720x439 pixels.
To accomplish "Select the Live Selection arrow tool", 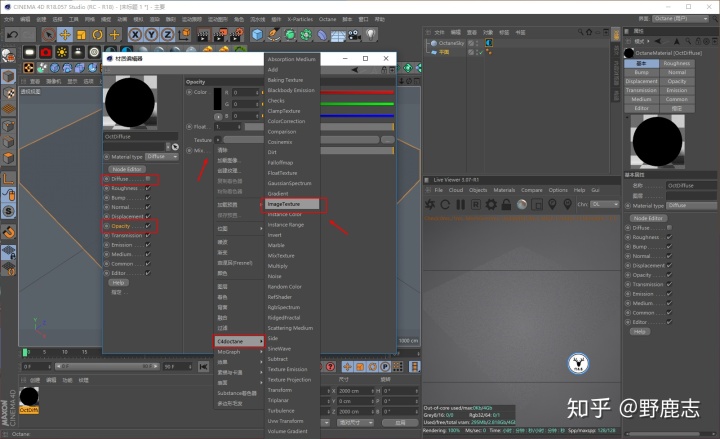I will tap(49, 34).
